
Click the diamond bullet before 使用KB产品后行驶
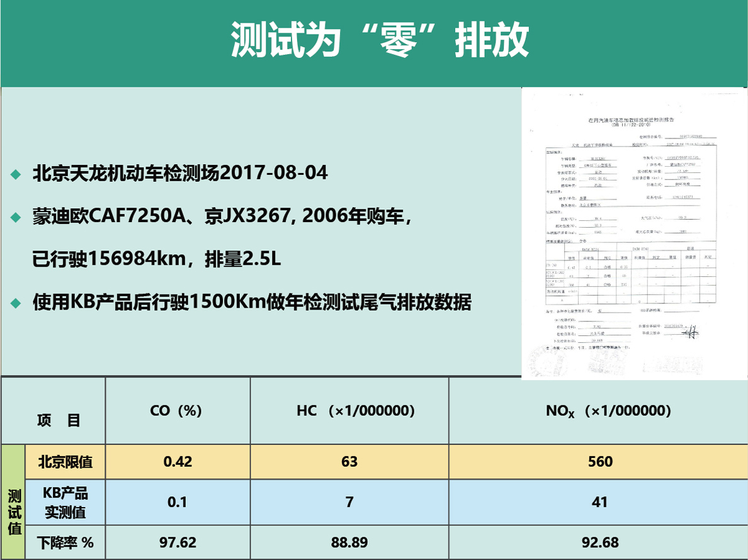click(x=16, y=303)
